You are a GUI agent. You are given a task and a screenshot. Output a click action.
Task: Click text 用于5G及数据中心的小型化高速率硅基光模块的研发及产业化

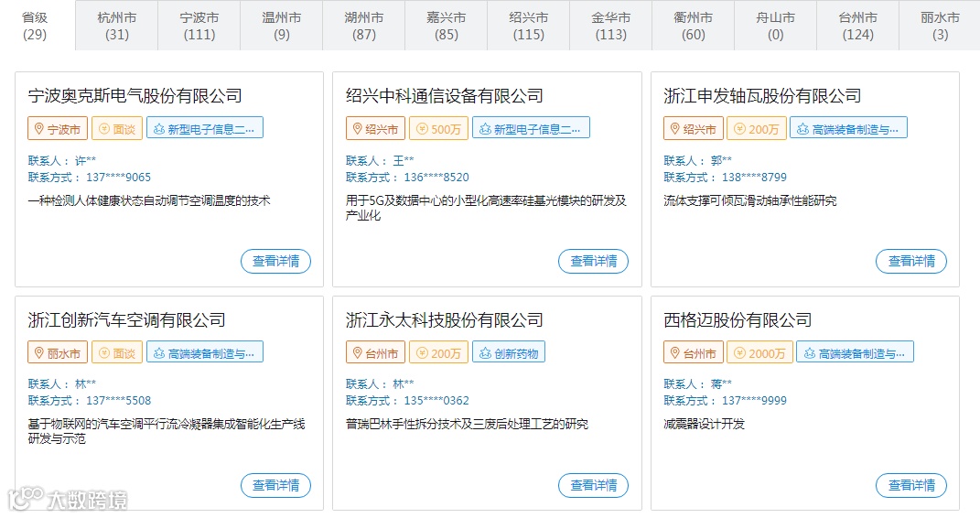[486, 208]
